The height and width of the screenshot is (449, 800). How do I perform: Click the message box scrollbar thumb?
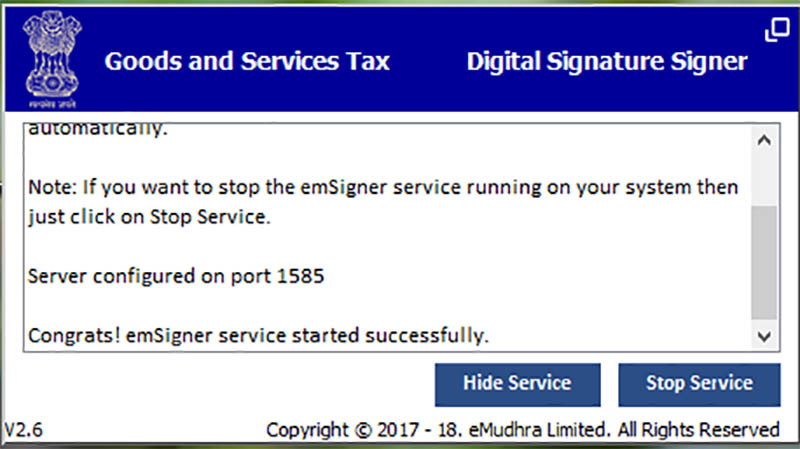click(765, 260)
